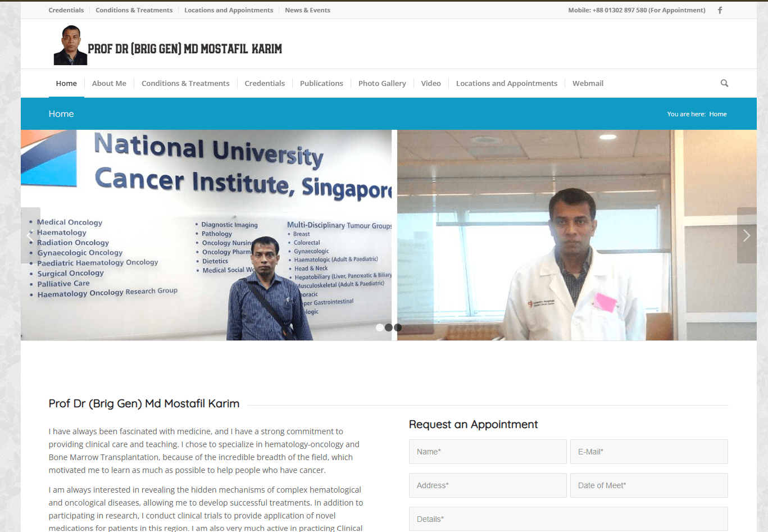Select the first slider dot

click(x=380, y=328)
